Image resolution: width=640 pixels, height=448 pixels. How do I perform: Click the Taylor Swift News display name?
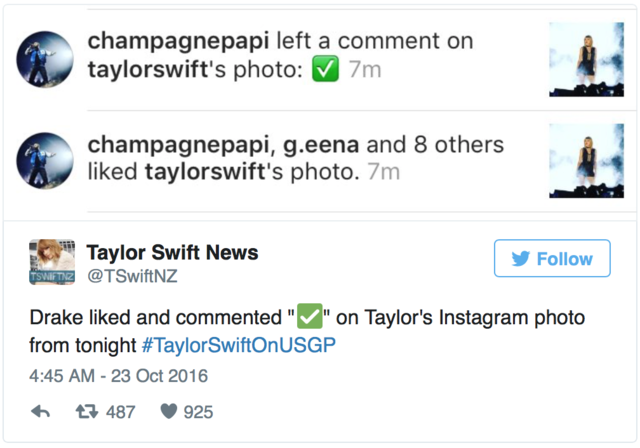pyautogui.click(x=172, y=252)
